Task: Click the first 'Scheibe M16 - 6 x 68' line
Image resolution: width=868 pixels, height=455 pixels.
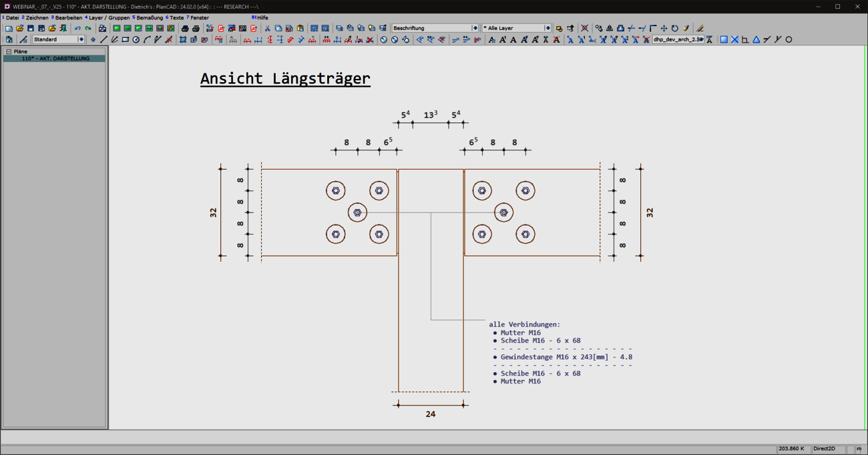Action: click(x=541, y=340)
